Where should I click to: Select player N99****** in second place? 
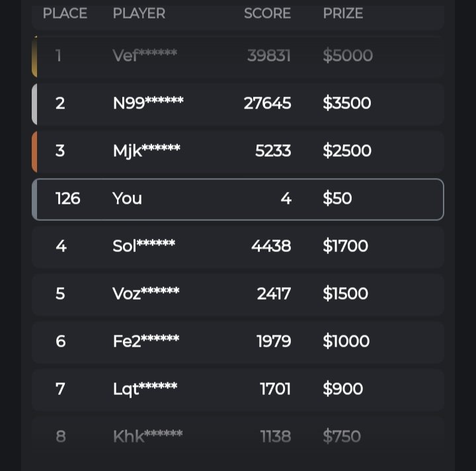(148, 103)
